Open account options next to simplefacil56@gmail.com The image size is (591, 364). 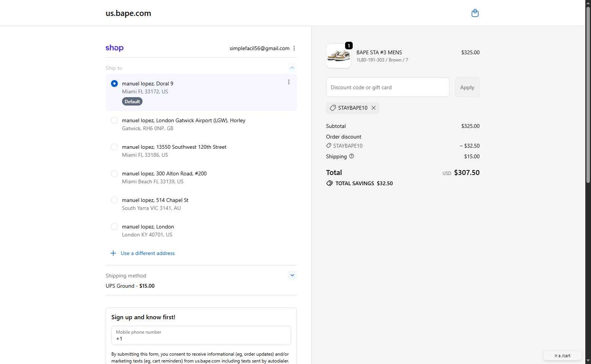[x=294, y=48]
